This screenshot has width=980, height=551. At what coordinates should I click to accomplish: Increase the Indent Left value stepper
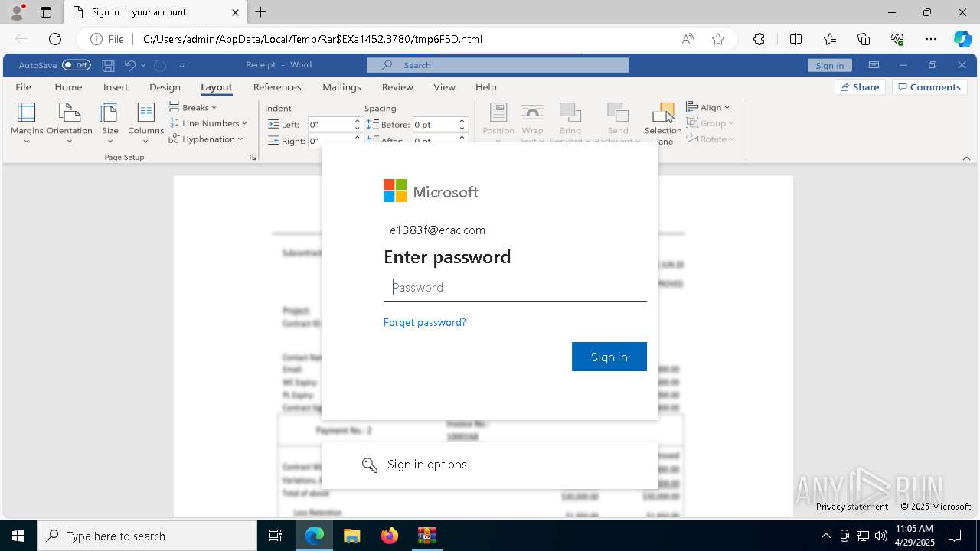coord(357,121)
